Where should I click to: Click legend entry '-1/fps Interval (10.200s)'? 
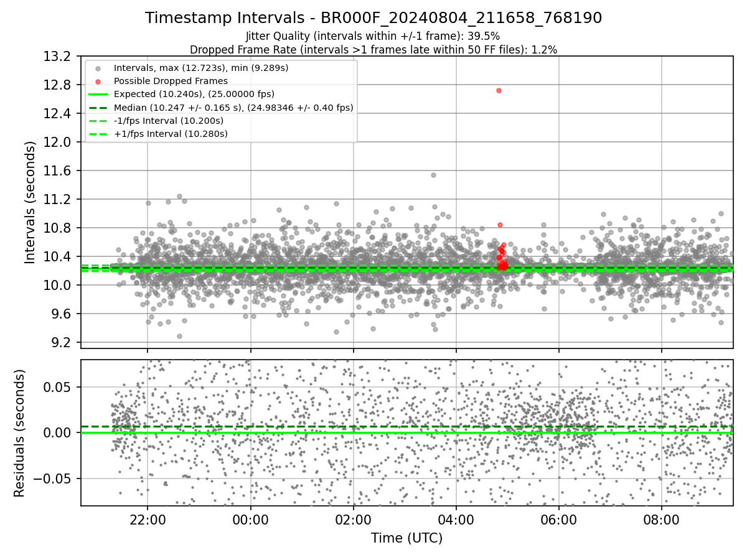tap(169, 121)
